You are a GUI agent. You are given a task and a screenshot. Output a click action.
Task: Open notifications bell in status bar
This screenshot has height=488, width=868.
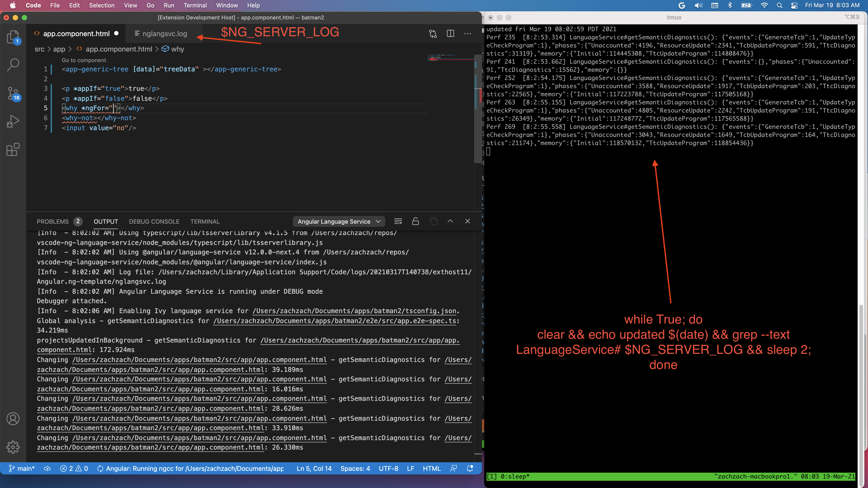470,469
